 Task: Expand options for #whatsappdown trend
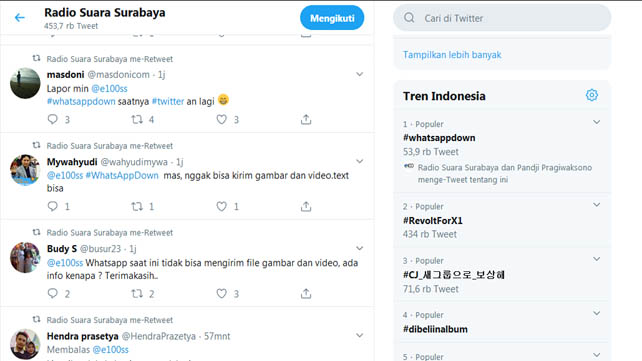pos(597,122)
